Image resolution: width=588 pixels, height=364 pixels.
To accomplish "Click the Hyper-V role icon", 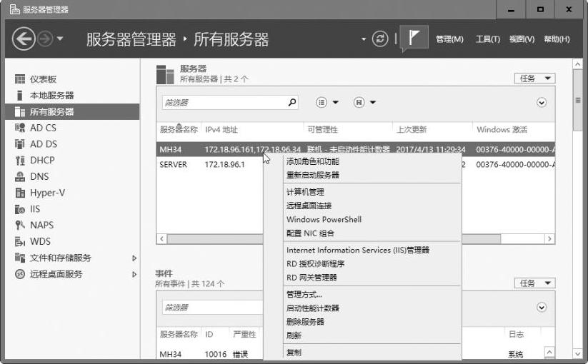I will coord(19,193).
